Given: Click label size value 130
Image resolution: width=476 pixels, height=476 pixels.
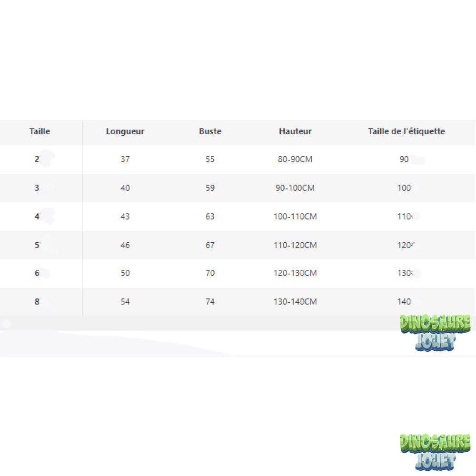Looking at the screenshot, I should 404,273.
